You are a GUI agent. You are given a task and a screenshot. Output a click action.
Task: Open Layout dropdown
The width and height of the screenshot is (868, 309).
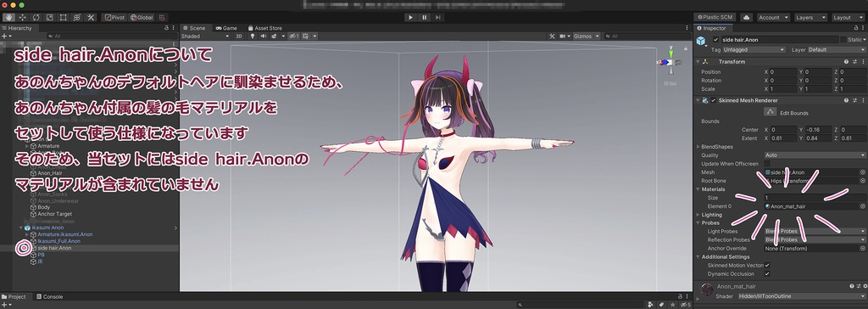(848, 17)
